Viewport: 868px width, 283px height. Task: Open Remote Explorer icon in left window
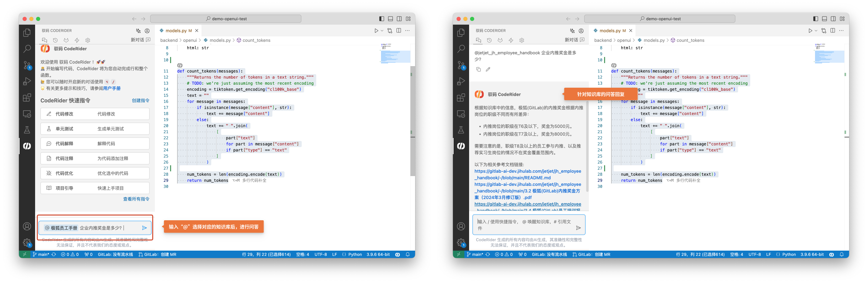(27, 114)
